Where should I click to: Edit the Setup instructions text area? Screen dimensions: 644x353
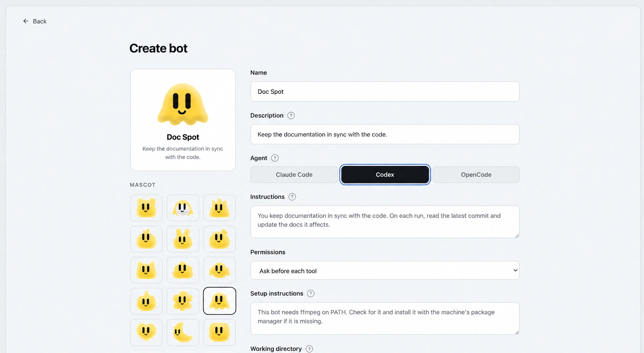385,318
